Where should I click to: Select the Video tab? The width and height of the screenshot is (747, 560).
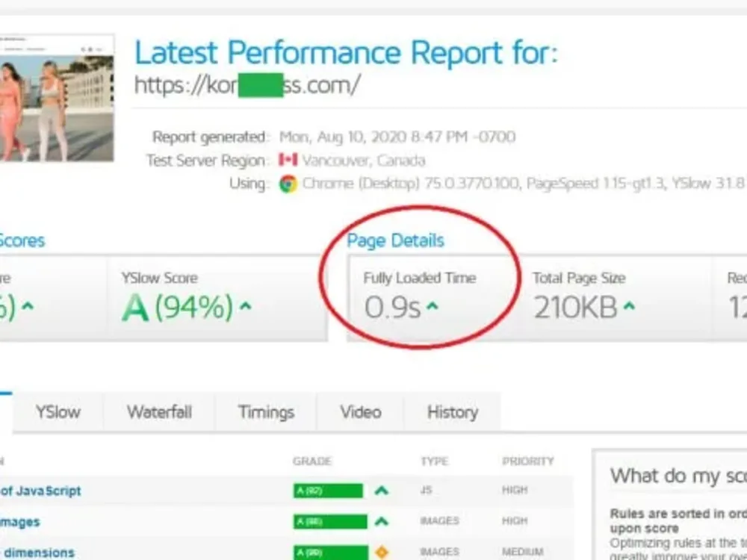(360, 412)
